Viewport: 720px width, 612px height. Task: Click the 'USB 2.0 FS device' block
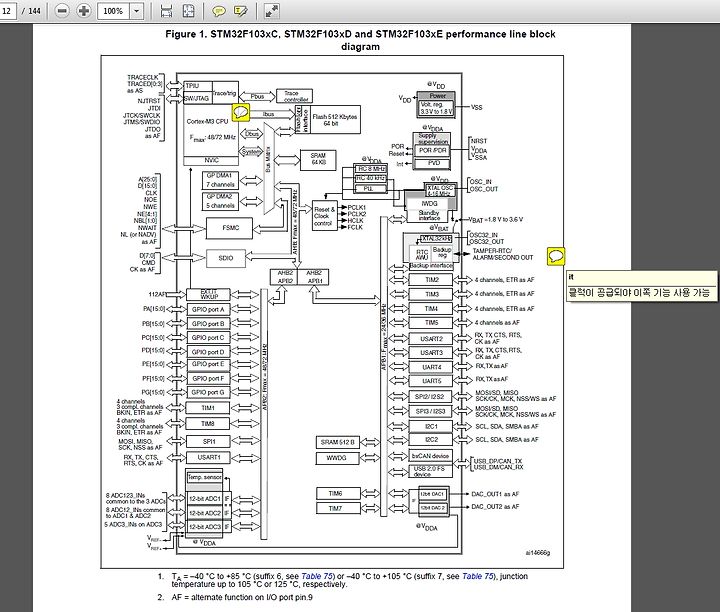click(x=430, y=471)
